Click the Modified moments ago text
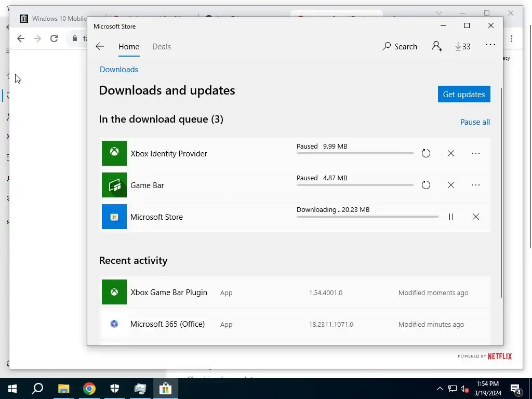The width and height of the screenshot is (532, 399). [x=433, y=293]
